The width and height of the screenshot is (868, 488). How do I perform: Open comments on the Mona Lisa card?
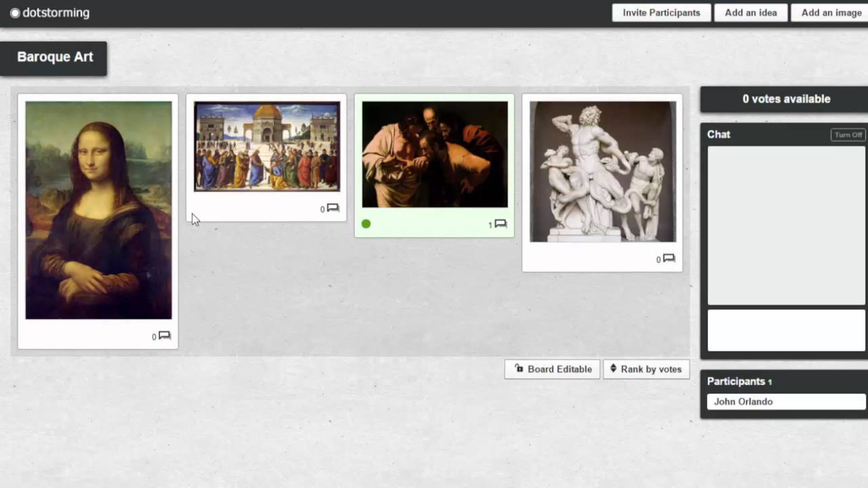point(165,335)
